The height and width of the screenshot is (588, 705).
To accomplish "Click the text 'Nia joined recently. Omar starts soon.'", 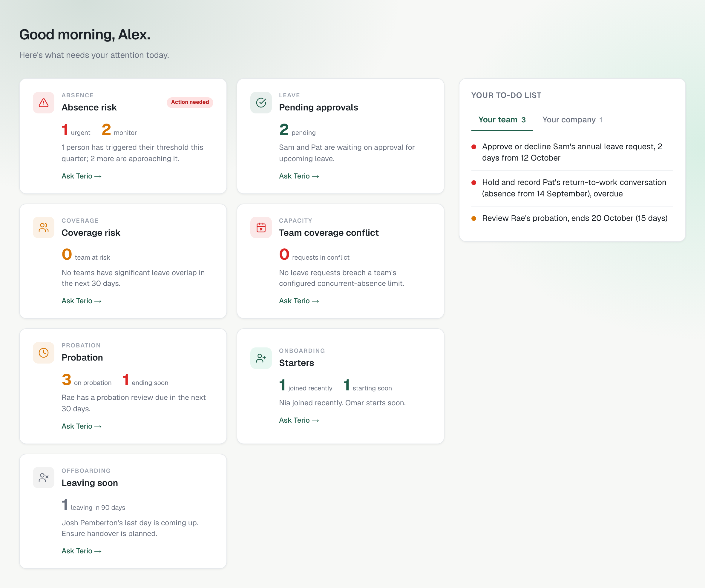I will coord(342,403).
